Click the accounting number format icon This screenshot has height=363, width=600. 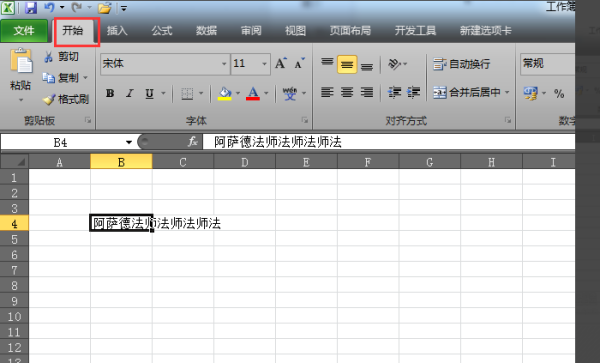[530, 93]
